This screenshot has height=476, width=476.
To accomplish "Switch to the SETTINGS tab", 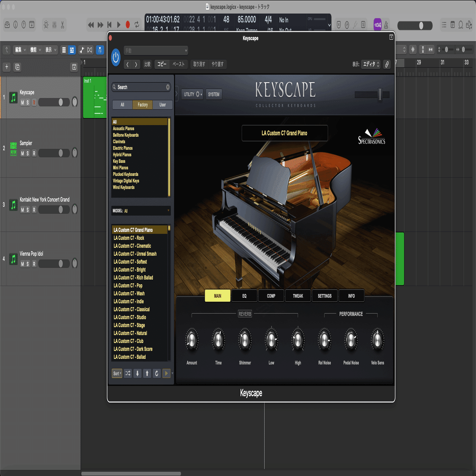I will click(x=324, y=296).
